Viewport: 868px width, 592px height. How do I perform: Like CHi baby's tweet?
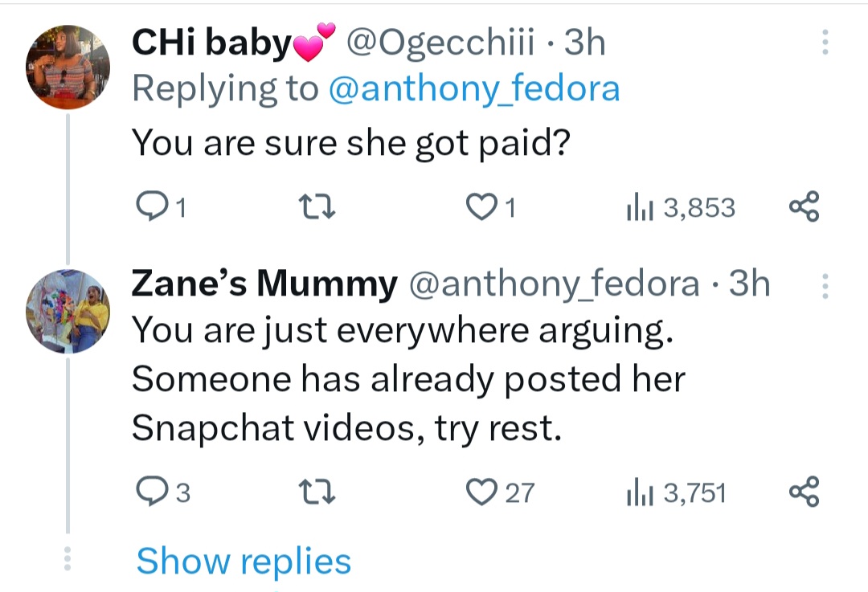pyautogui.click(x=483, y=207)
